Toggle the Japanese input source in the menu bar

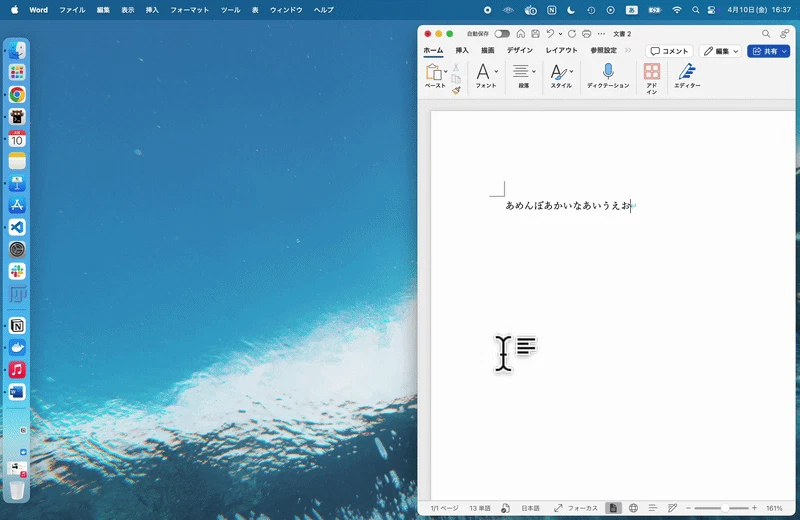(632, 10)
